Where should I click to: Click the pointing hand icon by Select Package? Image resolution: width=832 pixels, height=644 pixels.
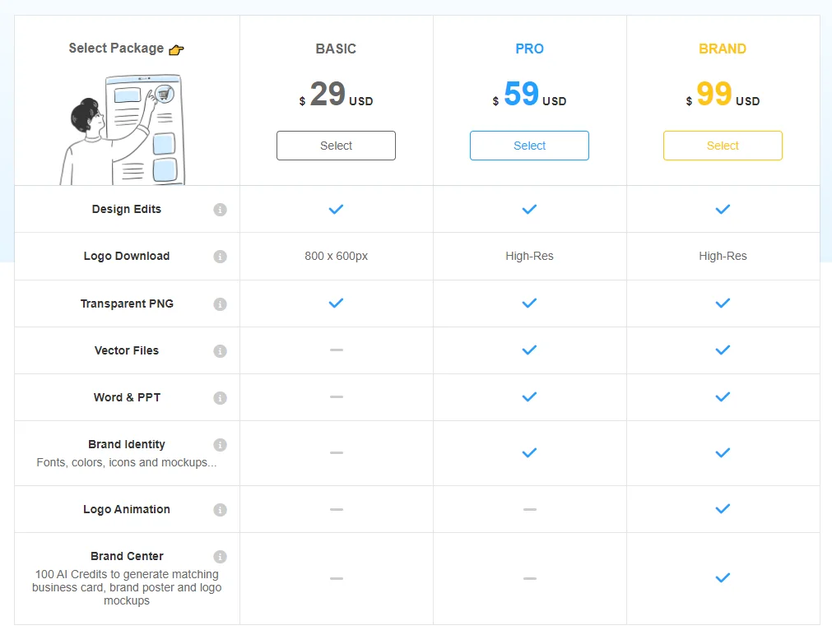(x=176, y=50)
